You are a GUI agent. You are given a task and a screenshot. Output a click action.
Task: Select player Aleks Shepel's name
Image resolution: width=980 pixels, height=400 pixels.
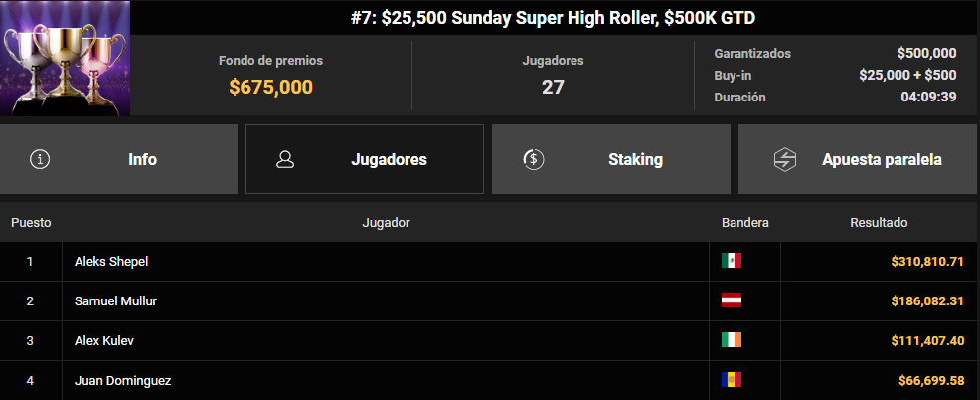[111, 261]
